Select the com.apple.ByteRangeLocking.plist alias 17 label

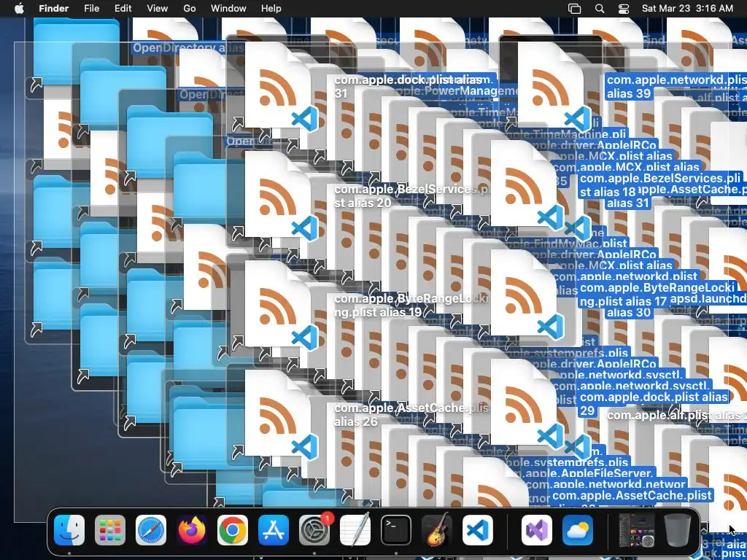pyautogui.click(x=657, y=295)
